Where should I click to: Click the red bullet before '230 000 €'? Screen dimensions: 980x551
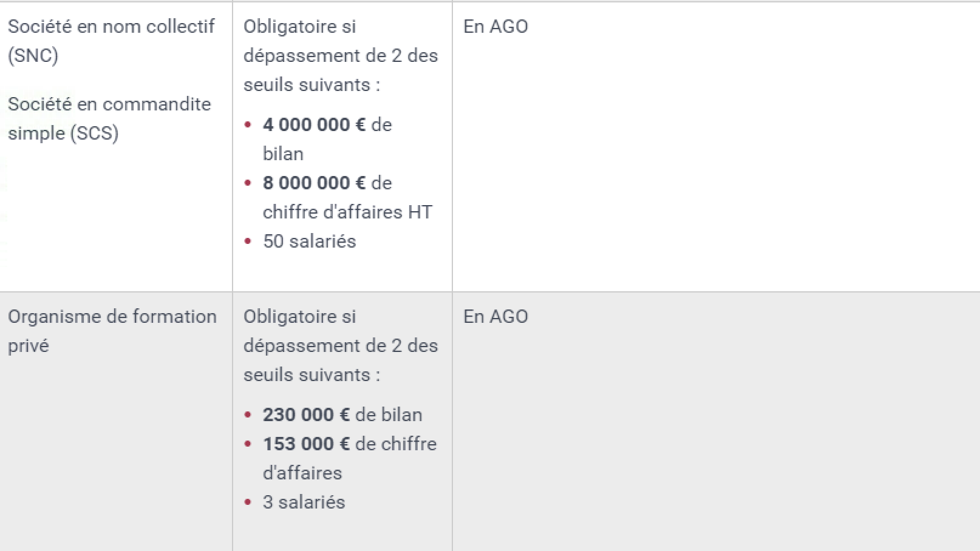[248, 415]
